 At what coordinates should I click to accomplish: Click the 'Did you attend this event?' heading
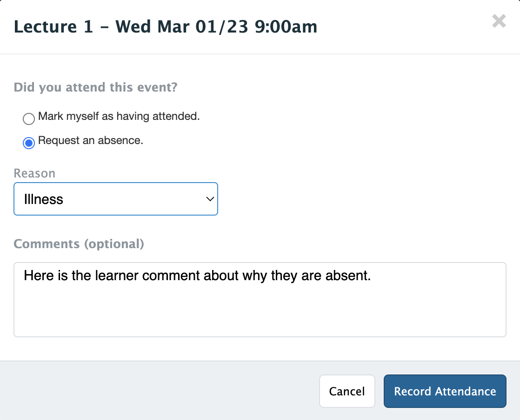click(x=95, y=87)
